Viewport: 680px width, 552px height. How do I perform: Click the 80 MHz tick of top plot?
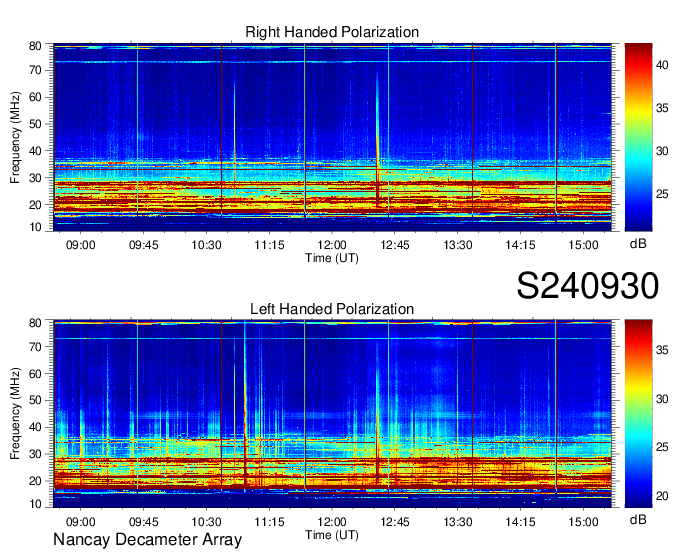click(36, 46)
